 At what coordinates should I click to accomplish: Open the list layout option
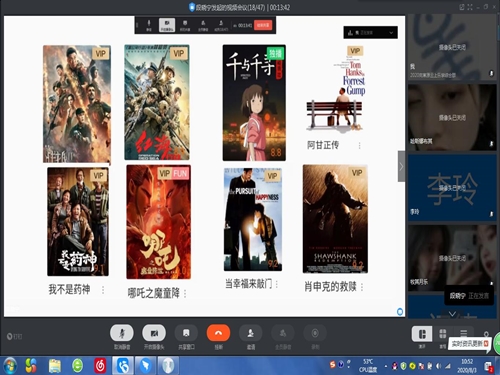[x=464, y=333]
